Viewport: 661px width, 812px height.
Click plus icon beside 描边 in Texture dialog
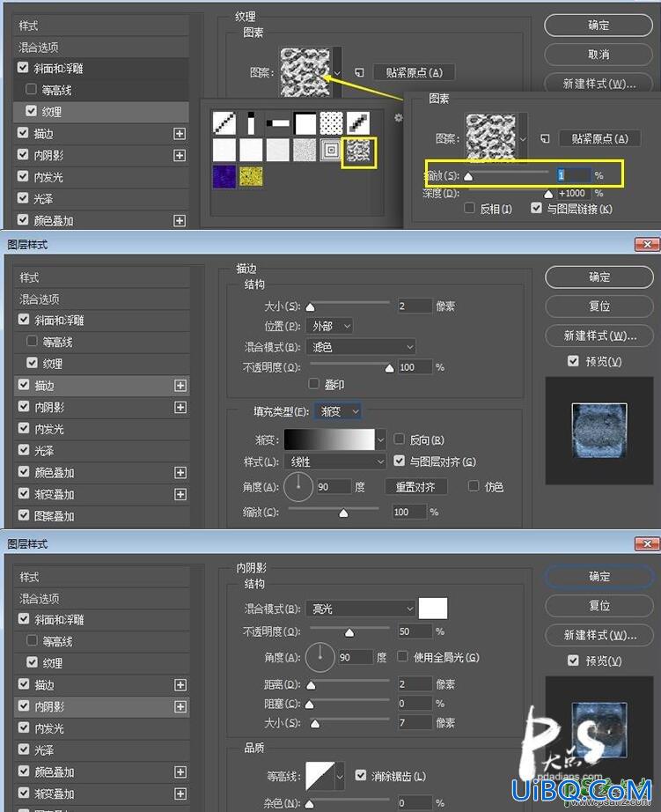click(x=179, y=134)
